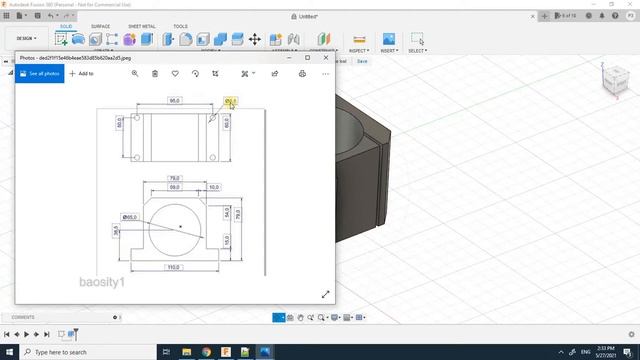The width and height of the screenshot is (640, 360).
Task: See more options in Photos
Action: (325, 74)
